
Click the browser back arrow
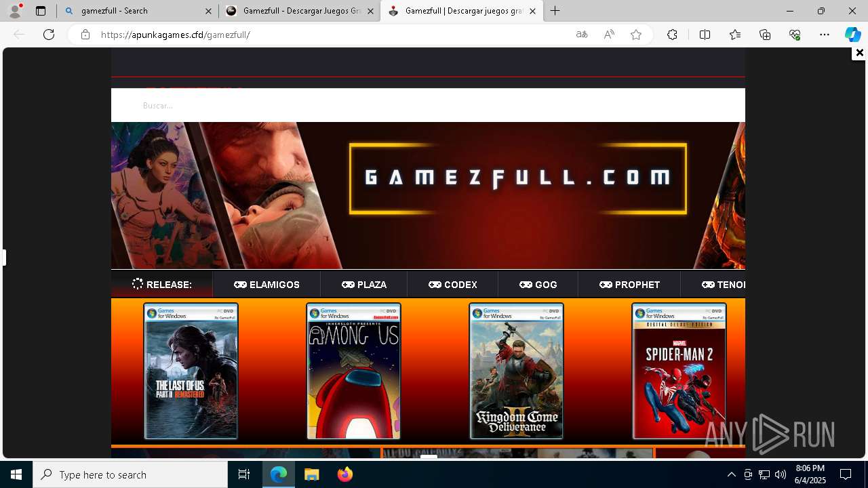coord(19,35)
